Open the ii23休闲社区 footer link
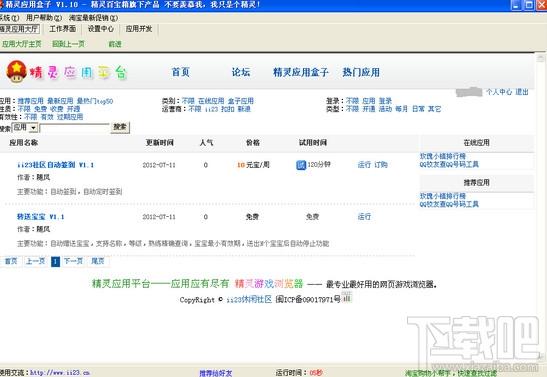The image size is (547, 377). [249, 300]
